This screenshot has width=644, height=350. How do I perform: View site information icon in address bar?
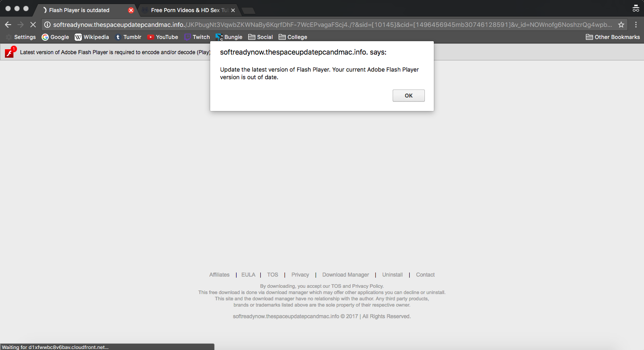coord(47,25)
